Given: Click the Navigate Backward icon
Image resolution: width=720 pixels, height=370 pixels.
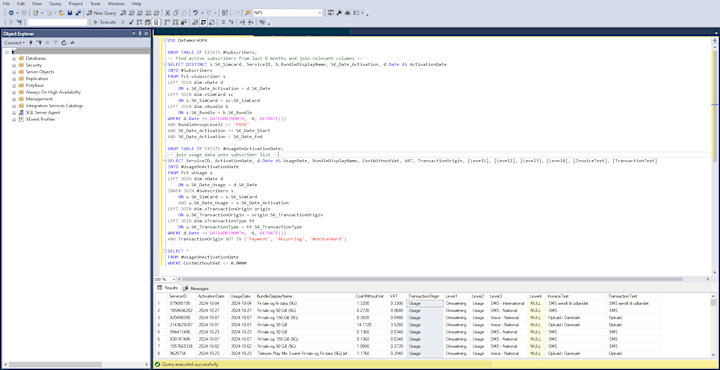Looking at the screenshot, I should click(x=11, y=13).
